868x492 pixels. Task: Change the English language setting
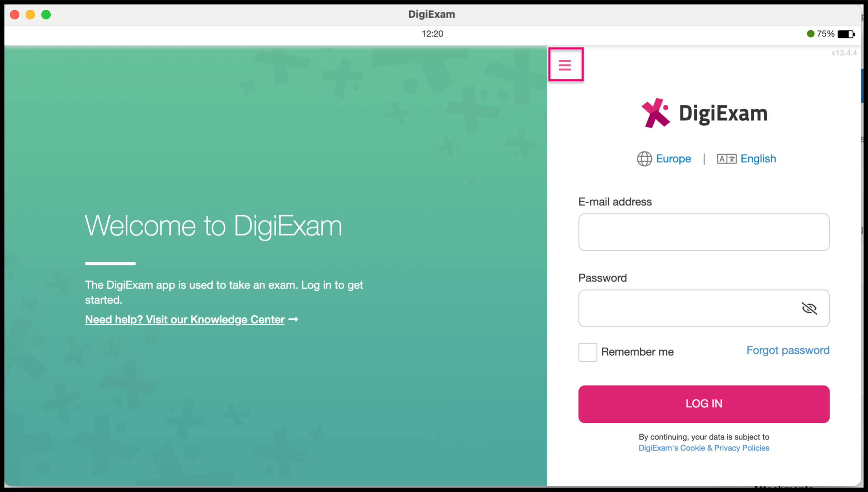click(758, 159)
